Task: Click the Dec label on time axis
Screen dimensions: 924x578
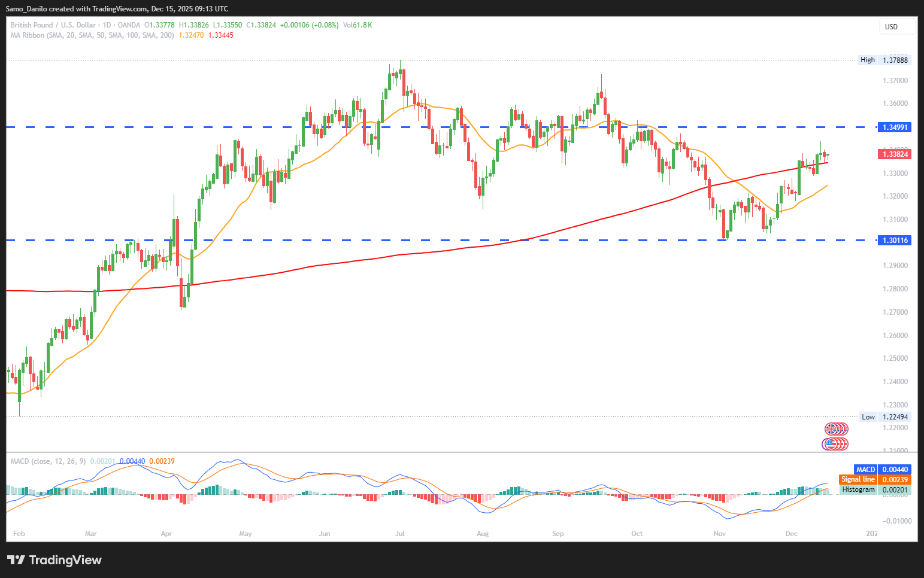Action: pyautogui.click(x=791, y=533)
